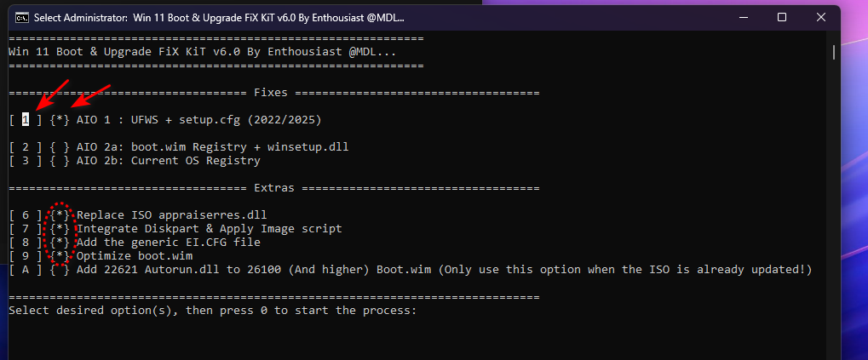Viewport: 868px width, 360px height.
Task: Click 'Add 22621 Autorun.dll to 26100' text
Action: (179, 270)
